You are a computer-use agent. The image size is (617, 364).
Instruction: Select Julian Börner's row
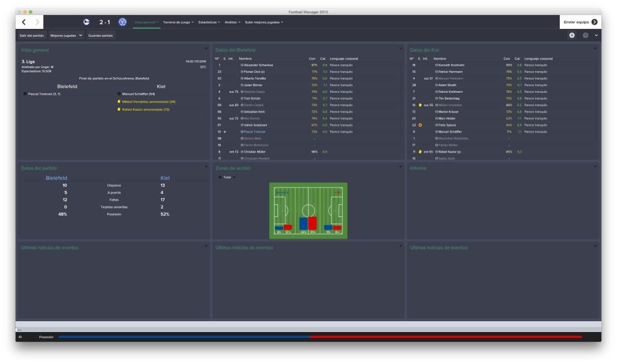point(307,85)
